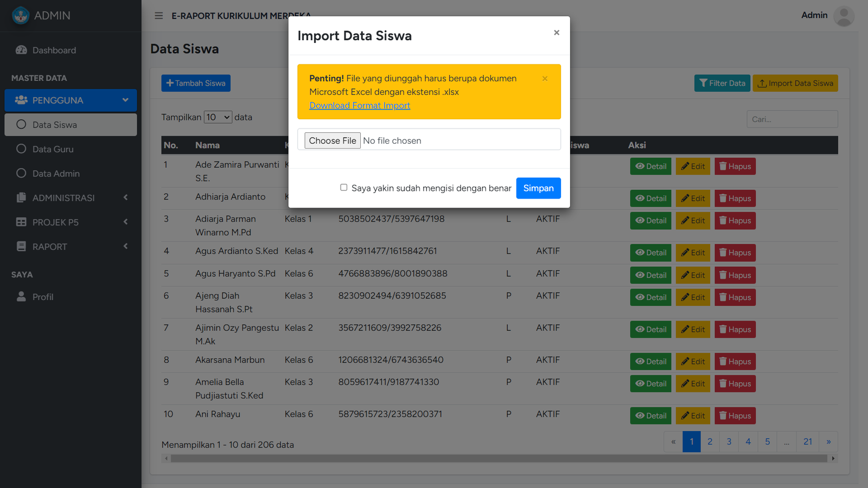
Task: Open the Tampilkan rows-per-page dropdown
Action: 218,117
